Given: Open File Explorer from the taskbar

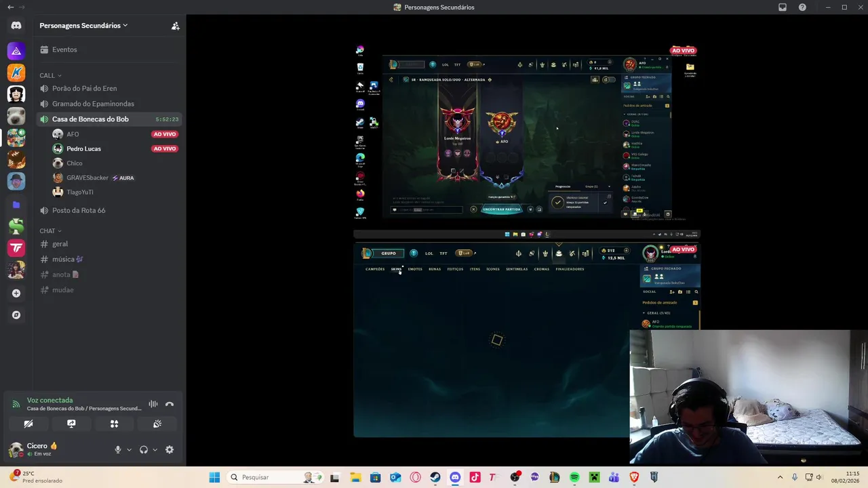Looking at the screenshot, I should [355, 477].
